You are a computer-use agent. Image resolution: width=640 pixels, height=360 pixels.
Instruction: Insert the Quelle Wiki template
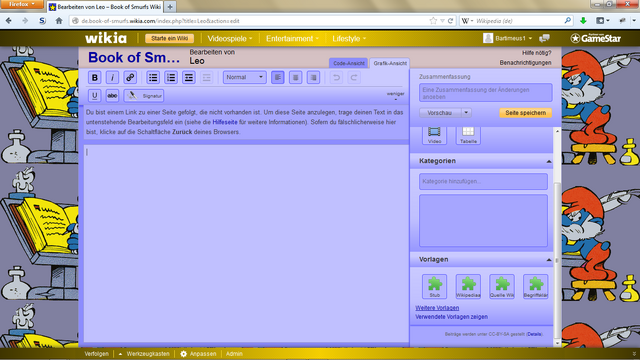click(x=502, y=287)
